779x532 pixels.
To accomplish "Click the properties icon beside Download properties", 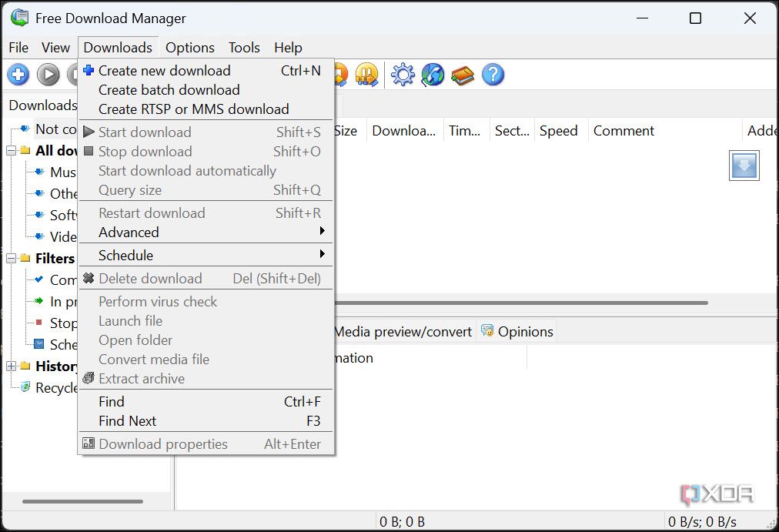I will (89, 443).
